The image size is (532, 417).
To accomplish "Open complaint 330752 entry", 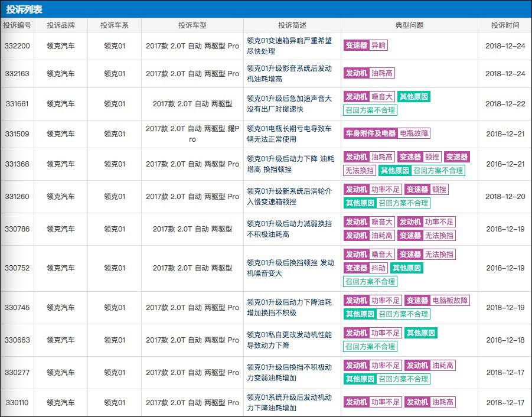I will 17,268.
